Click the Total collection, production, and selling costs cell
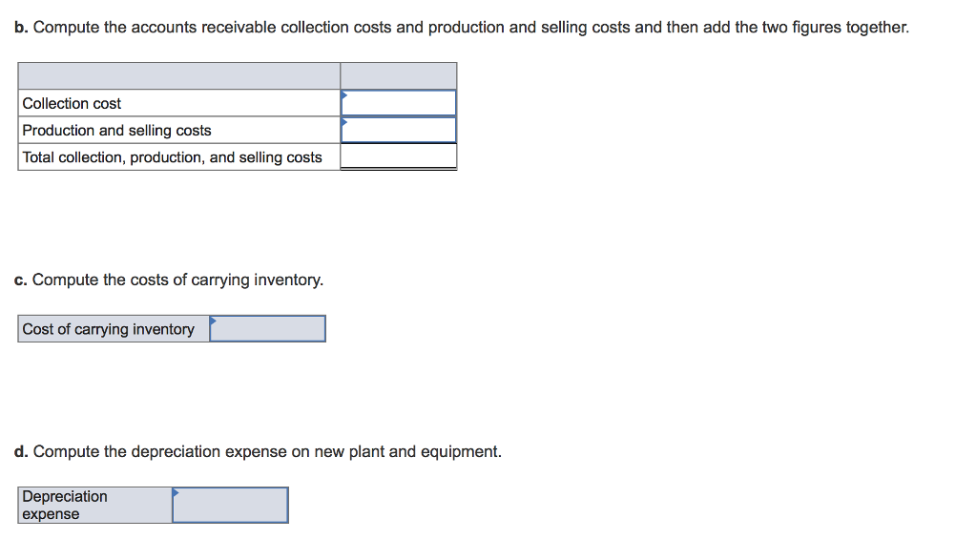977x560 pixels. tap(399, 156)
